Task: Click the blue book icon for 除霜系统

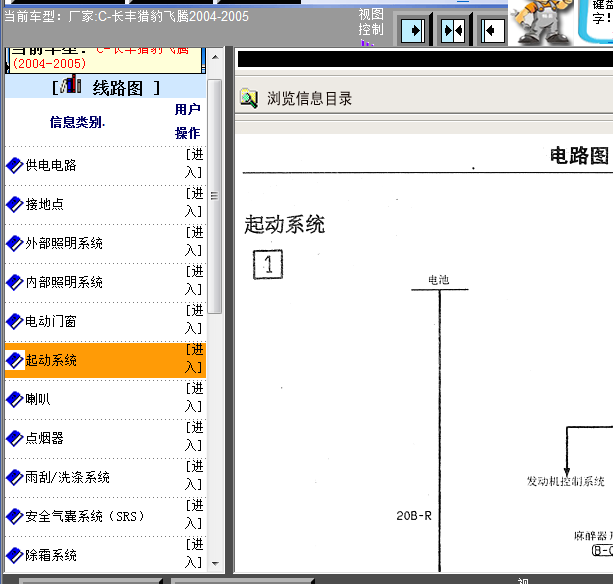Action: coord(15,555)
